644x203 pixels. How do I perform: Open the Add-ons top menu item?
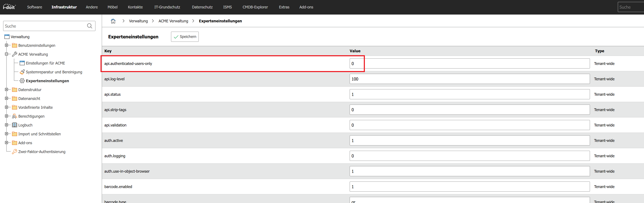(306, 7)
